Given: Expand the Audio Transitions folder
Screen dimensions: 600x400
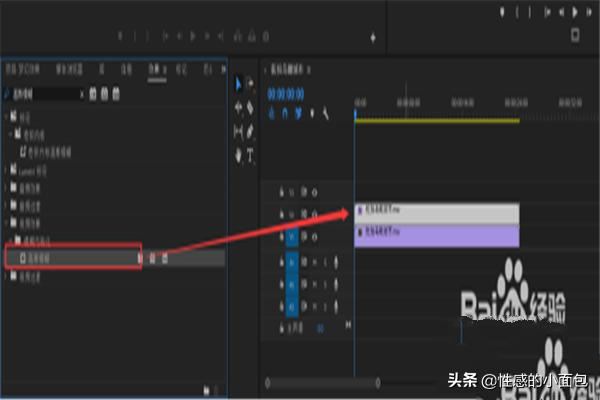Looking at the screenshot, I should coord(7,206).
